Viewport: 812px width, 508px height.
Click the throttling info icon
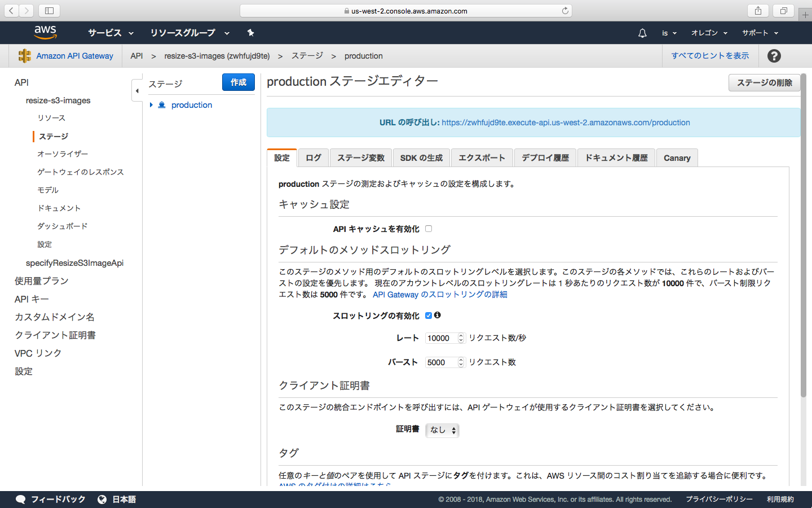pos(437,315)
